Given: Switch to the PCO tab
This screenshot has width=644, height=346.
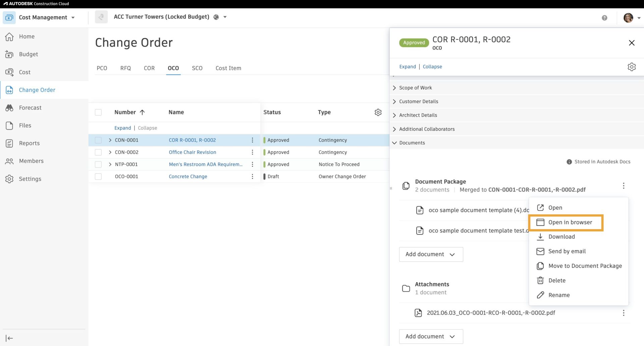Looking at the screenshot, I should 102,68.
